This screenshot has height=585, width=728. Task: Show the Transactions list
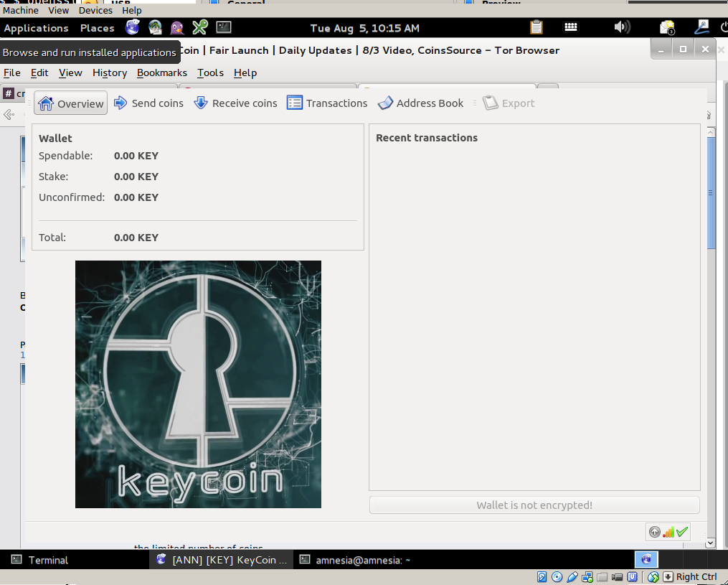[x=327, y=103]
